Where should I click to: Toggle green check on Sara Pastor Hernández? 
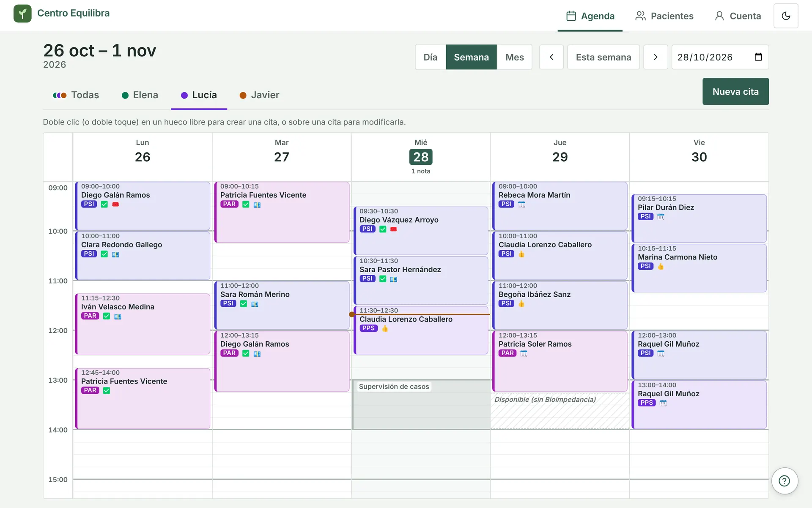pos(383,279)
